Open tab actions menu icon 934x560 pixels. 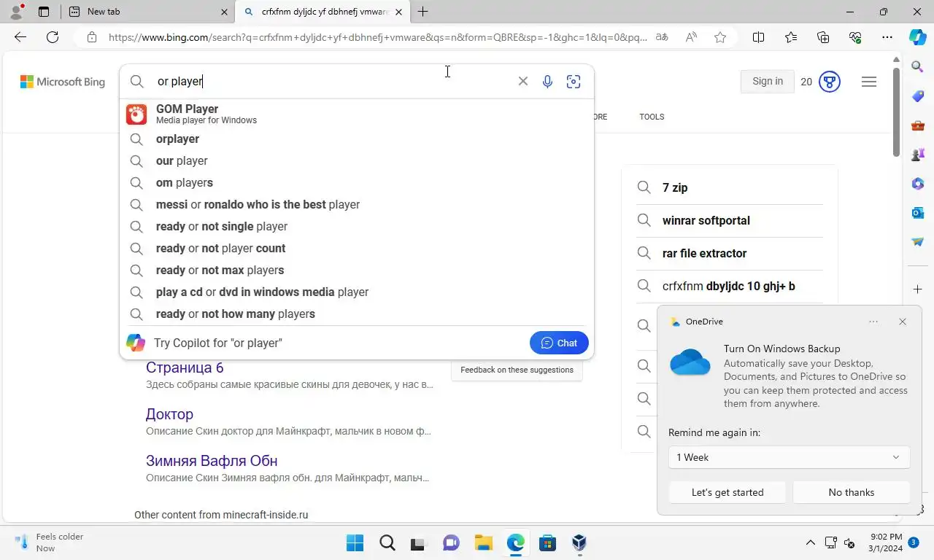[44, 12]
